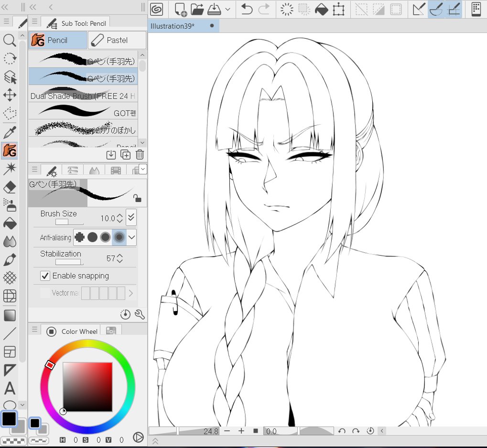Screen dimensions: 487x448
Task: Open anti-aliasing dropdown arrow
Action: tap(132, 237)
